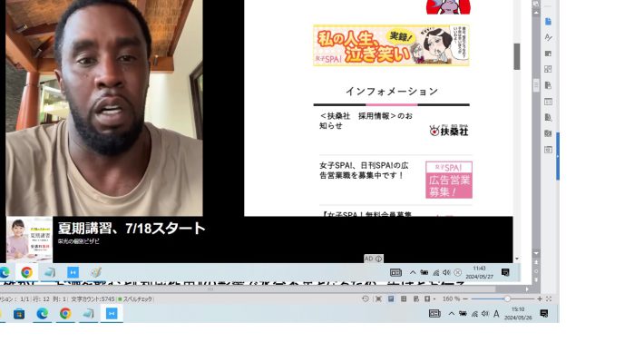Screen dimensions: 644x362
Task: Click the embedded taskbar notification icon
Action: click(x=505, y=272)
